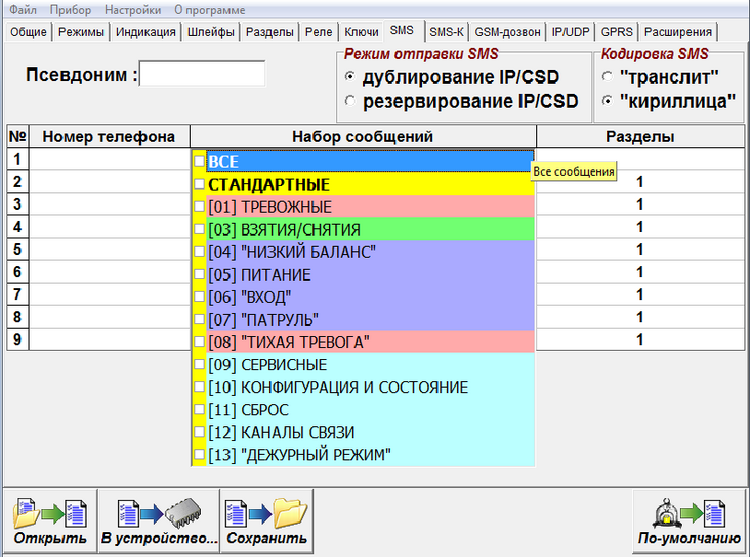Enable the СТАНДАРТНЫЕ messages checkbox
The height and width of the screenshot is (557, 750).
click(x=200, y=184)
